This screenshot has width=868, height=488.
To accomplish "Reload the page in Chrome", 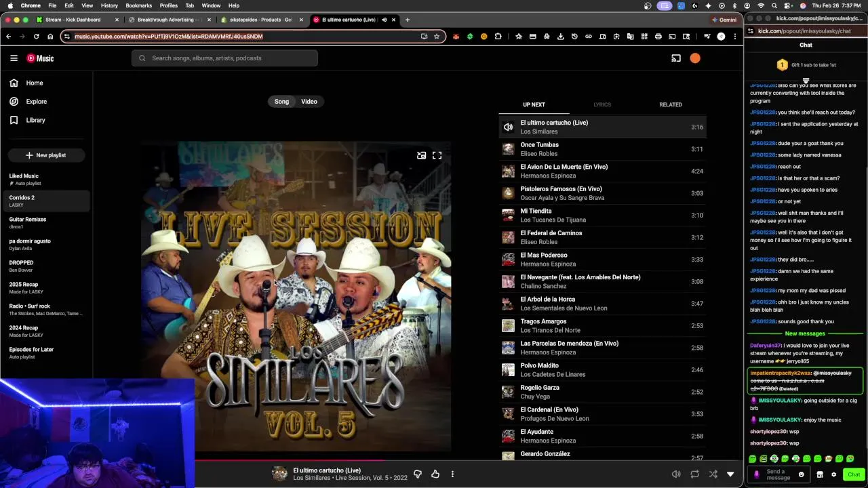I will coord(37,37).
